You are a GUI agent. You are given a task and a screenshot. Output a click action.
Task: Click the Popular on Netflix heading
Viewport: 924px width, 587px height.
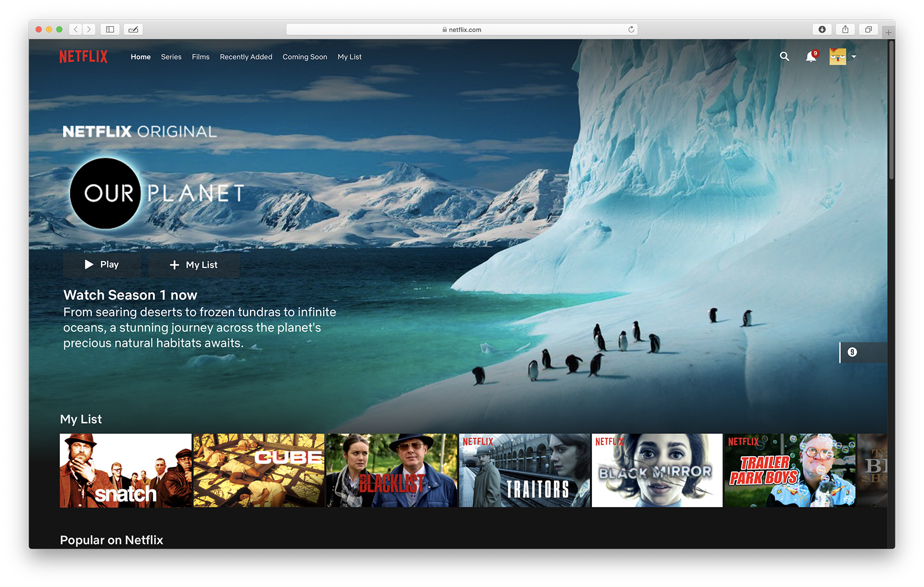[111, 540]
